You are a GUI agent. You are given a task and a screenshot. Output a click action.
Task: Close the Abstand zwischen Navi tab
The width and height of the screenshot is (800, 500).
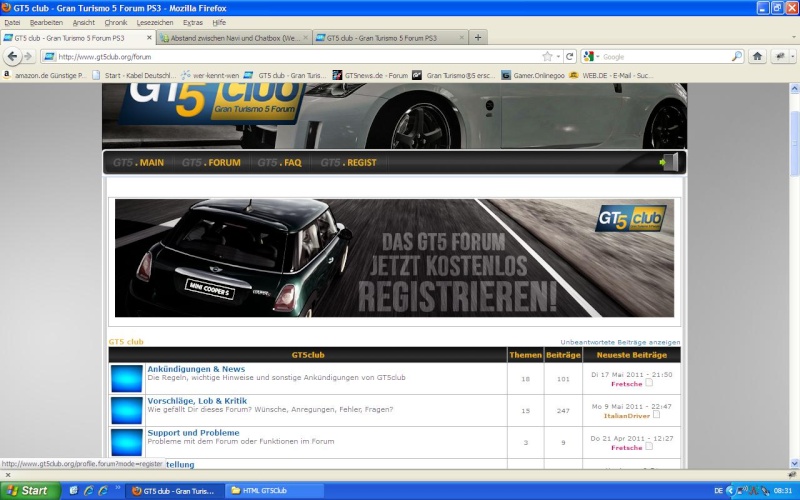[306, 38]
